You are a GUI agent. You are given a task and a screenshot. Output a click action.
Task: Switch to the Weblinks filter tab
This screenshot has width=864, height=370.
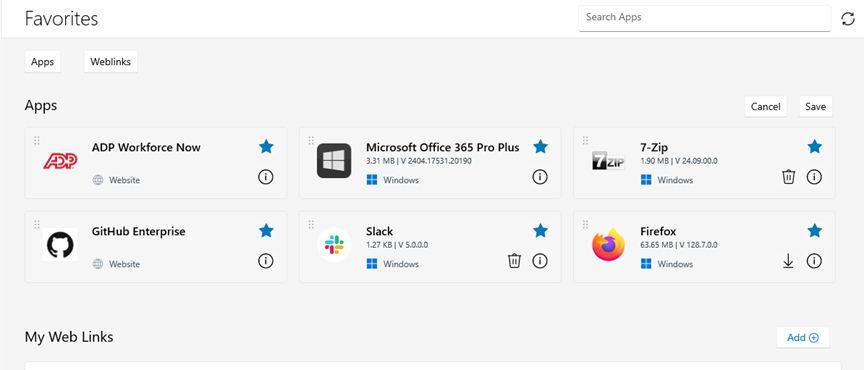(110, 62)
